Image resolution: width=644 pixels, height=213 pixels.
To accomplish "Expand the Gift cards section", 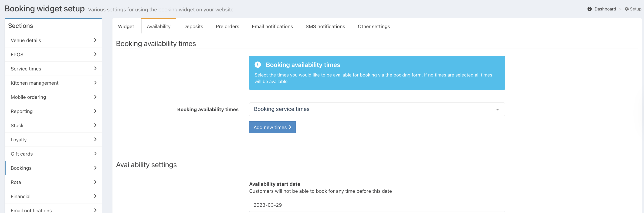I will point(53,154).
